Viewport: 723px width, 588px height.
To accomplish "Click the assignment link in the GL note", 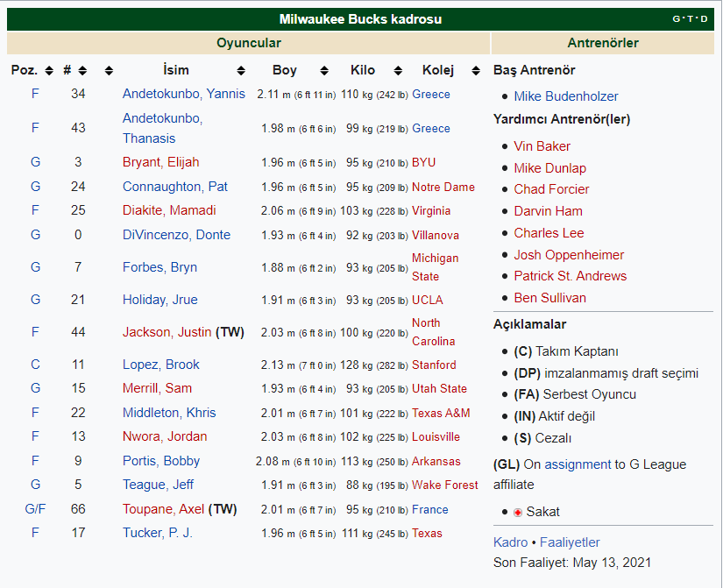I will 578,464.
